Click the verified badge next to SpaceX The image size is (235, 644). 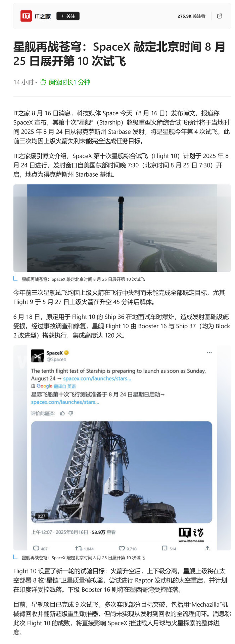click(66, 353)
